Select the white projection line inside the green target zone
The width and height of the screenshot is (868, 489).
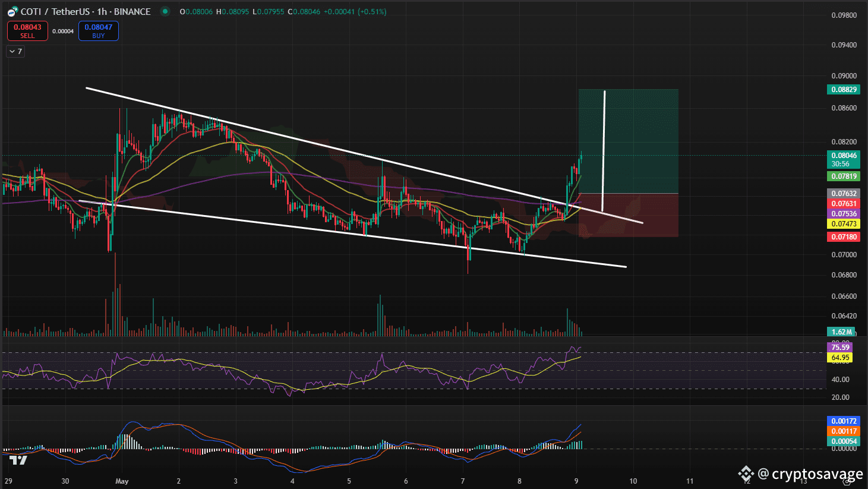point(604,149)
